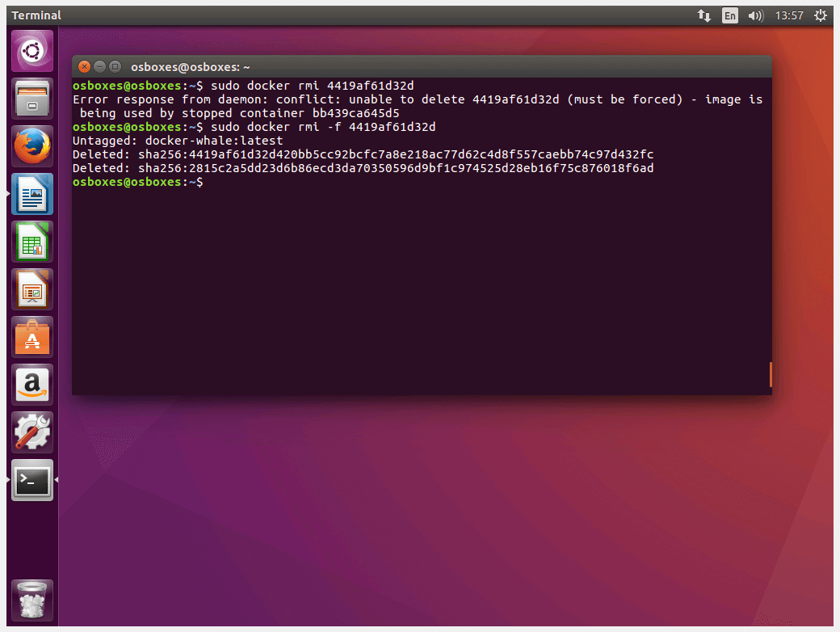
Task: Open the session power gear menu
Action: point(820,15)
